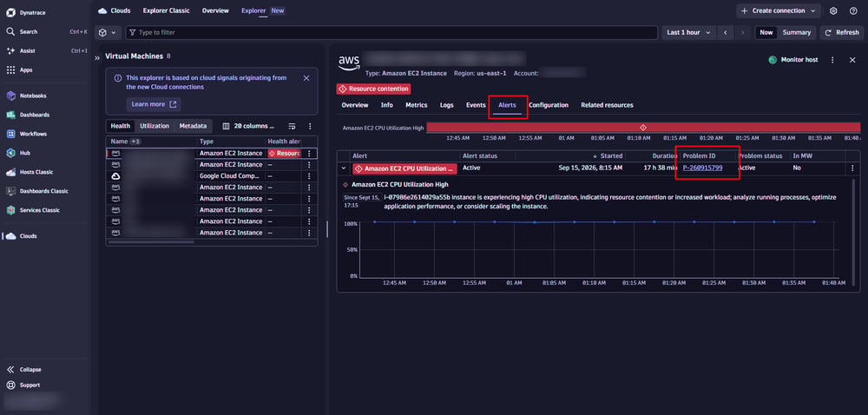This screenshot has width=868, height=415.
Task: Switch table view to Health
Action: pyautogui.click(x=120, y=126)
